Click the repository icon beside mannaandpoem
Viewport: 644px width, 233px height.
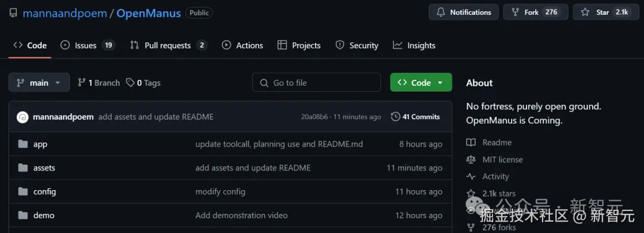[x=14, y=13]
